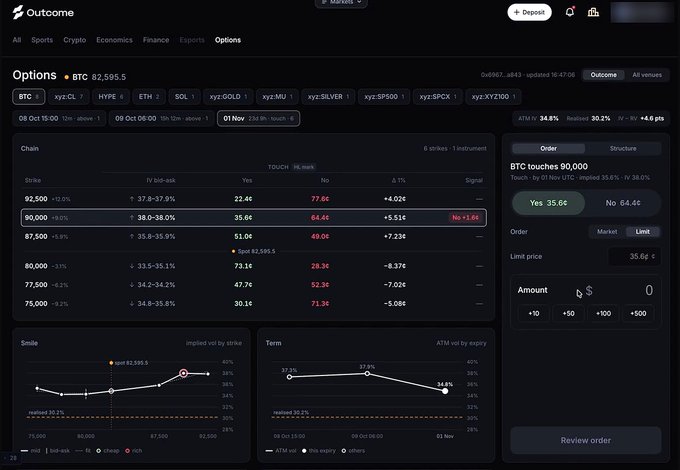Screen dimensions: 680x470
Task: Select the 80,000 strike row
Action: [x=254, y=266]
